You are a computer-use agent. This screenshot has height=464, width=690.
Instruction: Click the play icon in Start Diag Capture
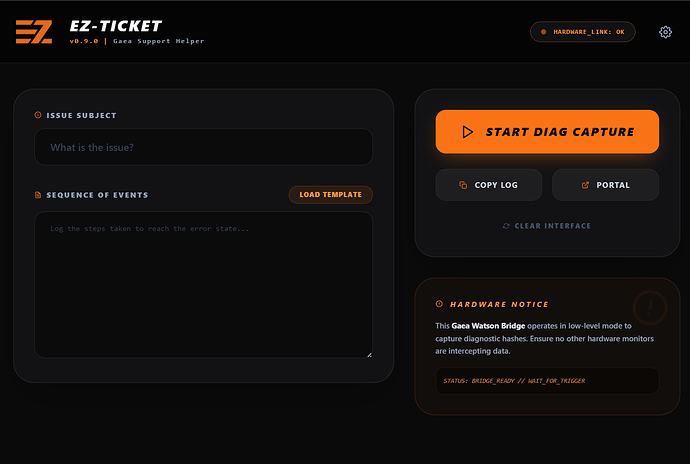point(467,132)
